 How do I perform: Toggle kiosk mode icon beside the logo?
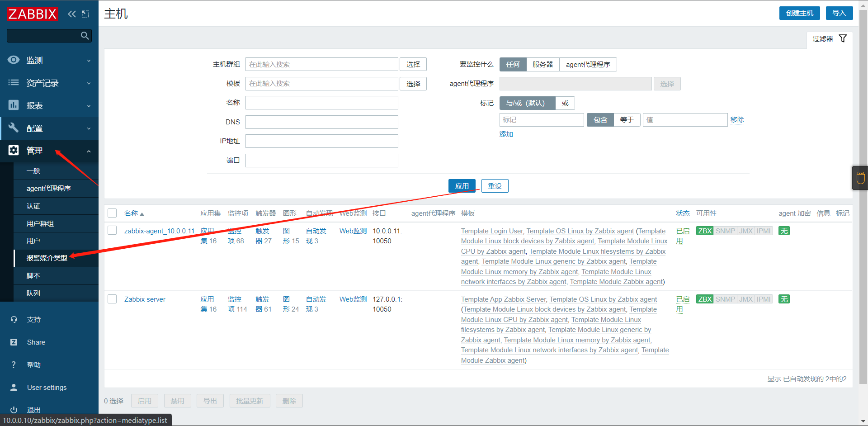[x=85, y=14]
